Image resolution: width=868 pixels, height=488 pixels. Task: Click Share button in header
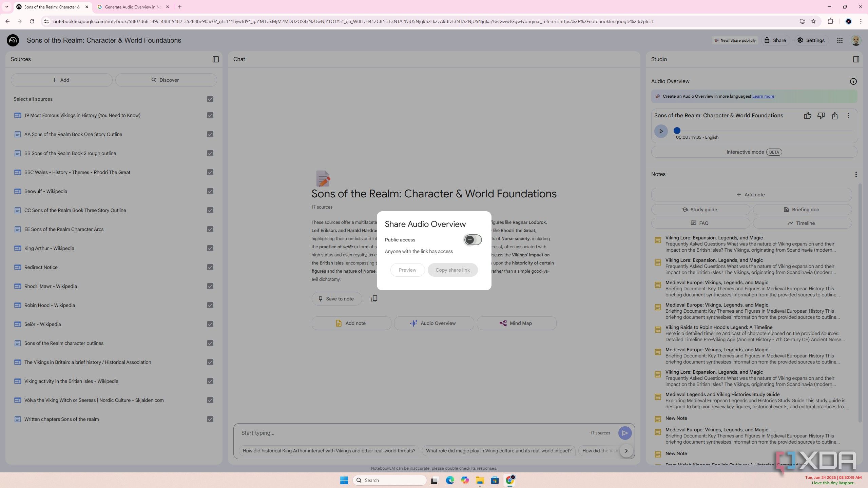click(775, 40)
